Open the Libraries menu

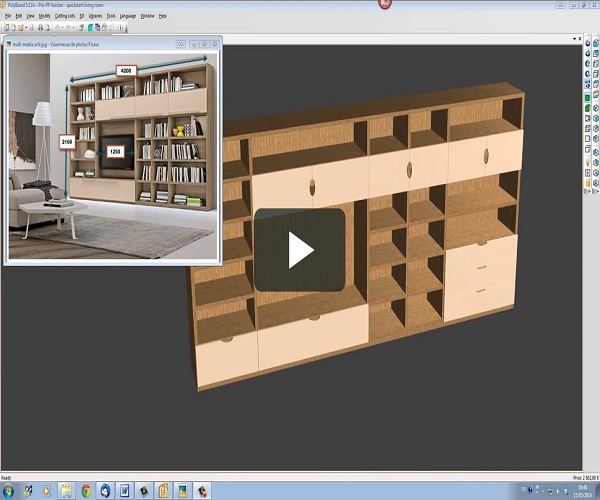pos(95,16)
